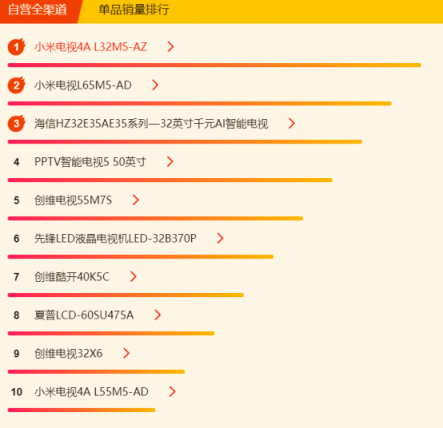Select the 自营全渠道 tab
Viewport: 443px width, 428px height.
(37, 10)
